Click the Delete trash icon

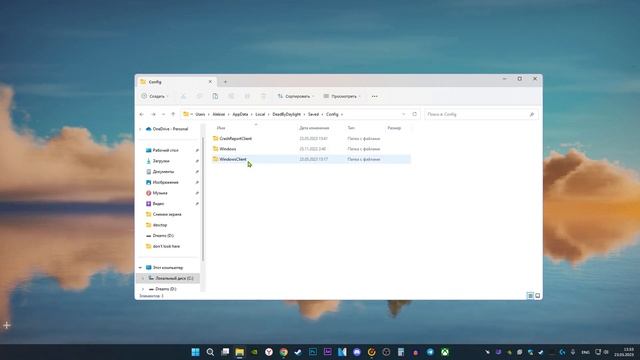tap(263, 96)
